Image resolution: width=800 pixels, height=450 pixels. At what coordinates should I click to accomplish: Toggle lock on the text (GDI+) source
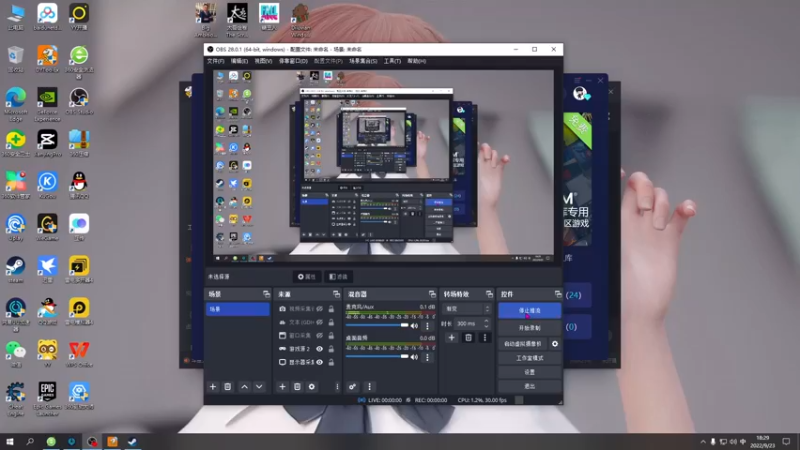coord(331,322)
